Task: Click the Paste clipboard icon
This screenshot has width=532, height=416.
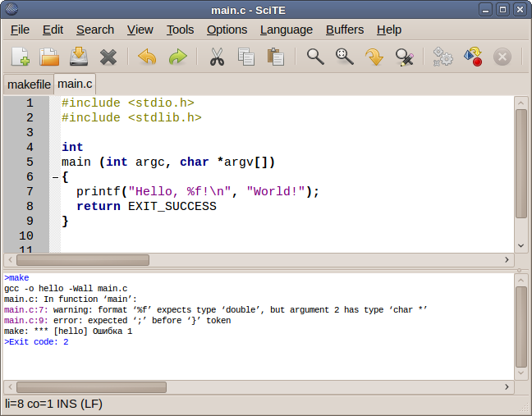Action: pos(275,57)
